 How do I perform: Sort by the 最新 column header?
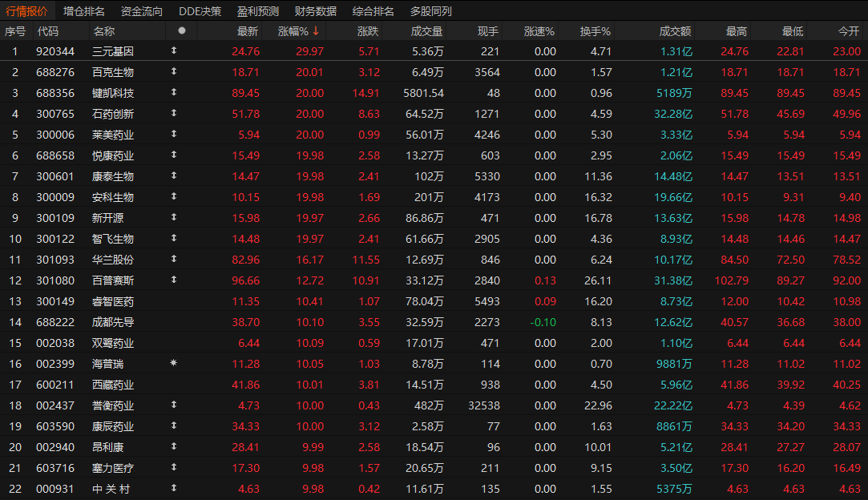[248, 31]
